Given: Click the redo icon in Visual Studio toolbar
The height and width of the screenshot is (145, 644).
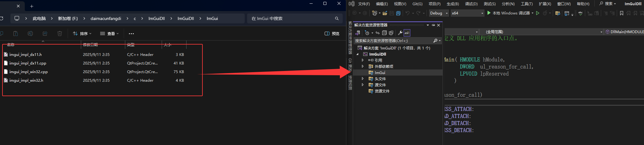Looking at the screenshot, I should pos(418,13).
